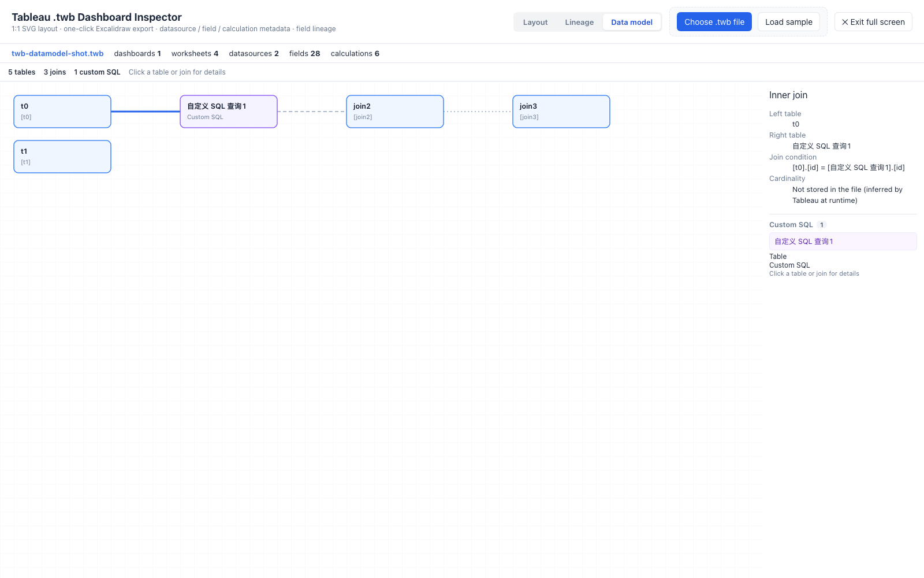Click the Custom SQL count badge
The image size is (924, 578).
coord(822,225)
